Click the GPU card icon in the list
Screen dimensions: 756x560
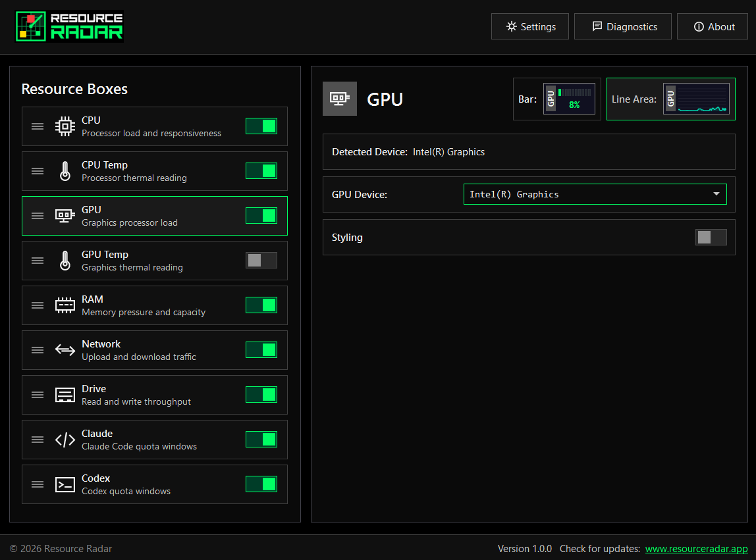[x=65, y=216]
